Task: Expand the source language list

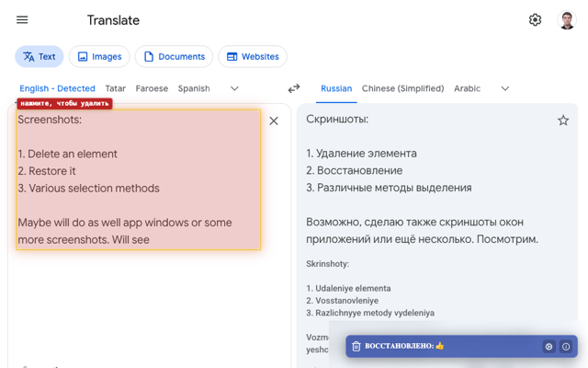Action: tap(234, 88)
